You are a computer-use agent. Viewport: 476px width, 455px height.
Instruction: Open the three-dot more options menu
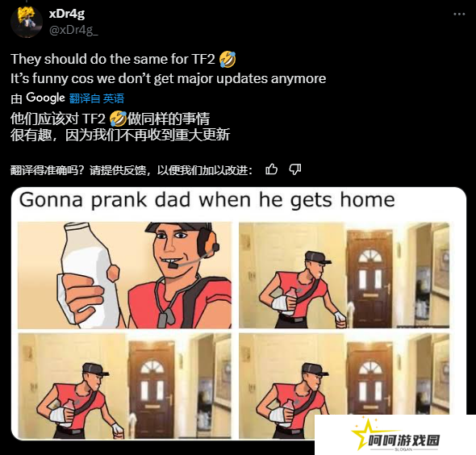click(x=459, y=15)
